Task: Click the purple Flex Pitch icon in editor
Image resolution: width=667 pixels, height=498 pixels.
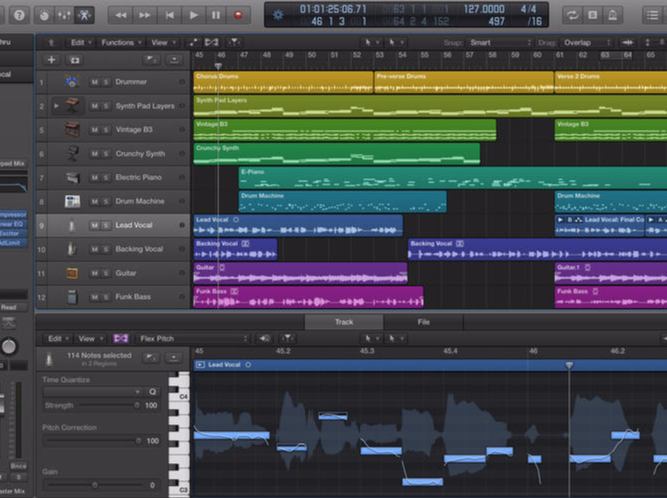Action: tap(121, 339)
